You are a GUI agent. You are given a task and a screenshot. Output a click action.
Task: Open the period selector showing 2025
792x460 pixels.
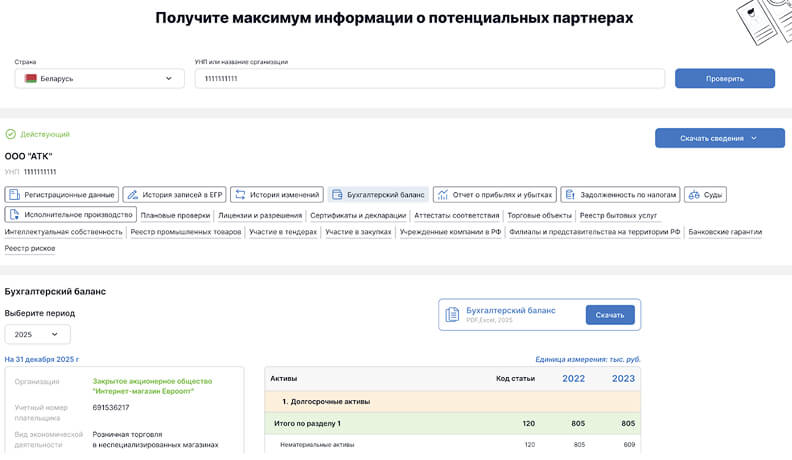[x=37, y=334]
